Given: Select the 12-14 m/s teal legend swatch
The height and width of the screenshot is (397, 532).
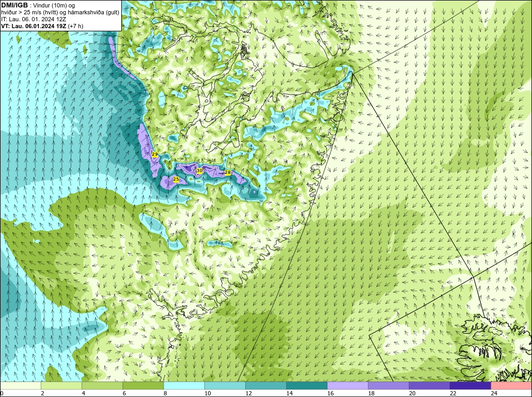Looking at the screenshot, I should pyautogui.click(x=265, y=386).
